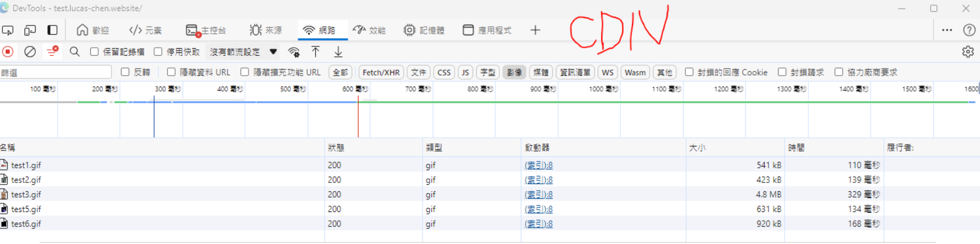Toggle the activity bar sidebar icon
The width and height of the screenshot is (980, 244).
click(x=52, y=30)
